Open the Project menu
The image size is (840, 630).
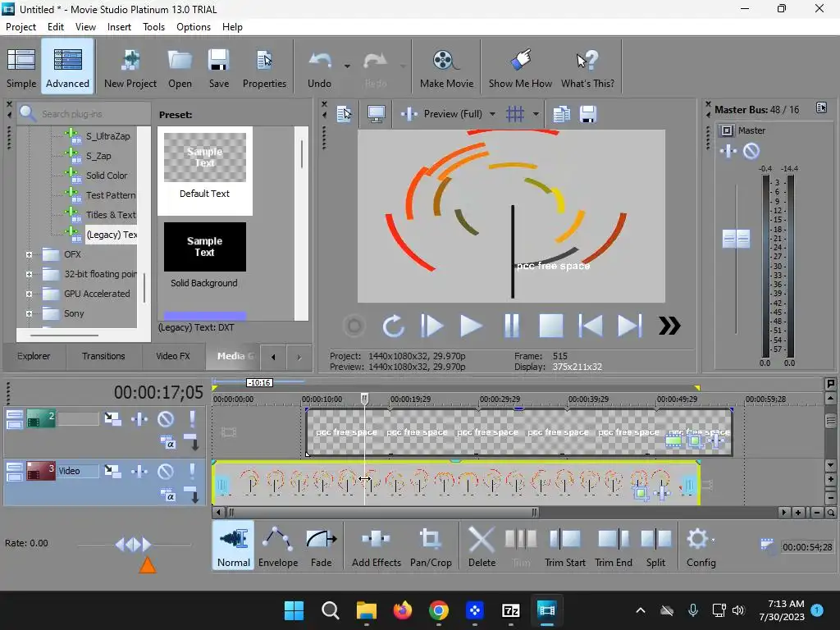pyautogui.click(x=21, y=27)
